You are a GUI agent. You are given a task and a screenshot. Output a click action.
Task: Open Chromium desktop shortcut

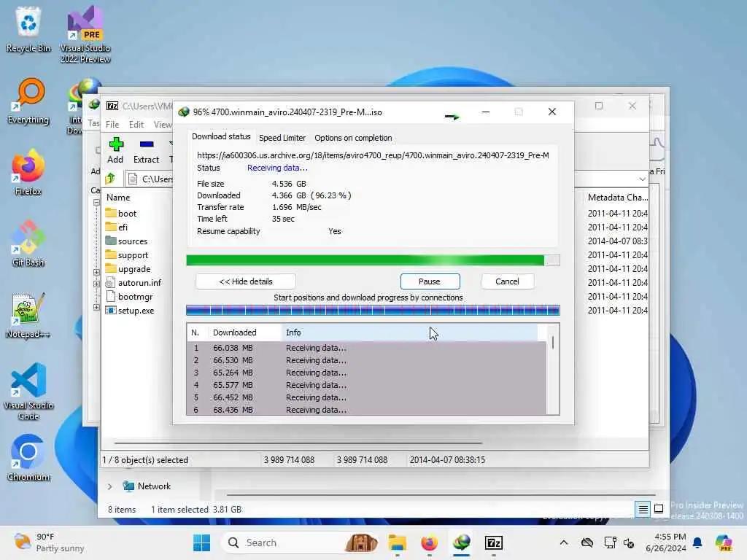[x=28, y=458]
